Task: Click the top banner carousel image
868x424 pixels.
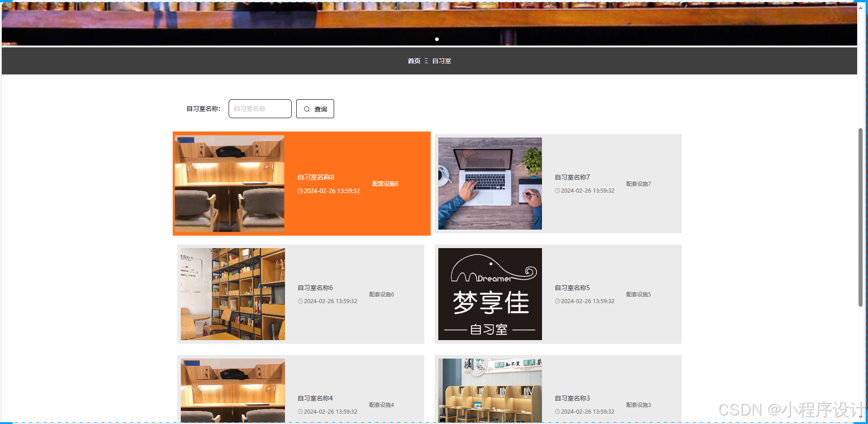Action: [429, 23]
